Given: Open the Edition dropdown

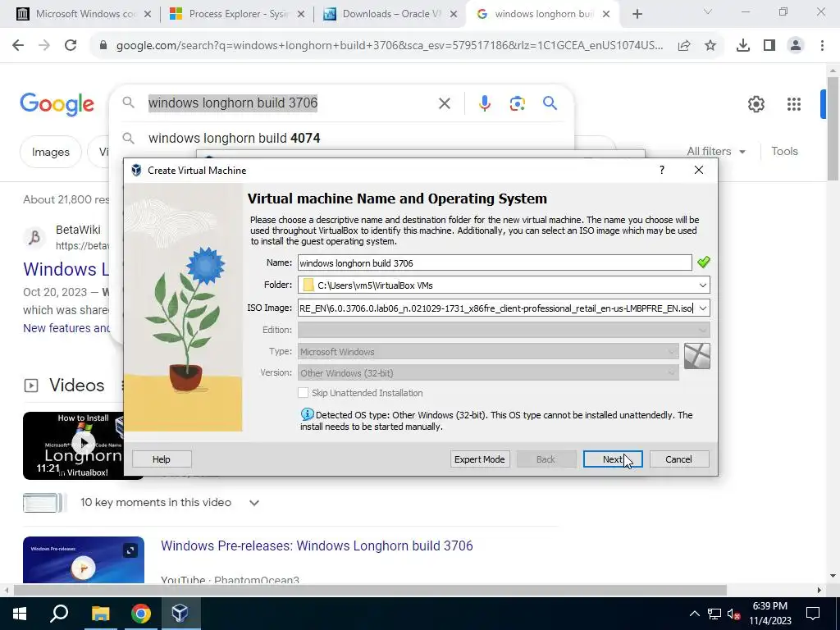Looking at the screenshot, I should pyautogui.click(x=504, y=330).
